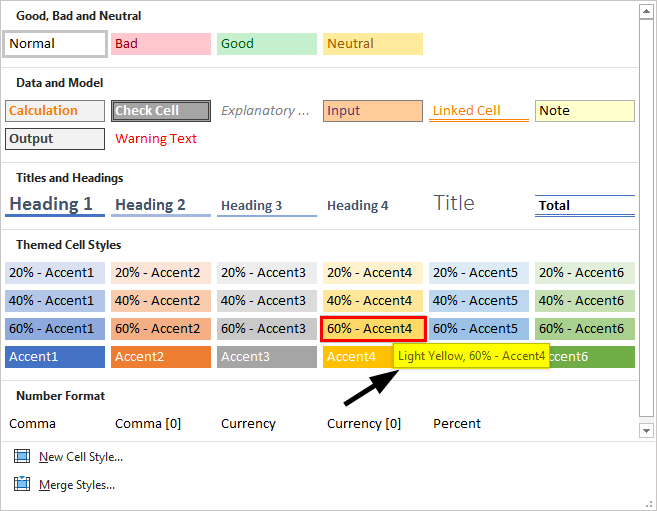This screenshot has width=657, height=511.
Task: Apply the Note cell style
Action: [x=585, y=111]
